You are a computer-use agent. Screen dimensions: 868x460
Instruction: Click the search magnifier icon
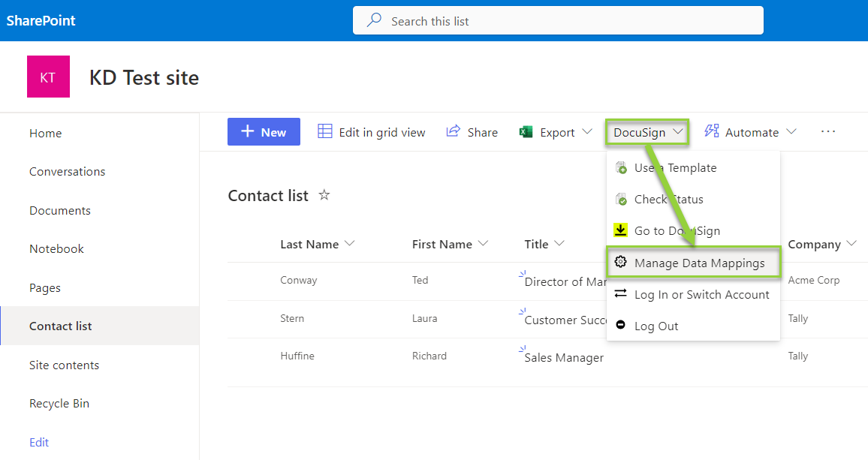point(373,20)
